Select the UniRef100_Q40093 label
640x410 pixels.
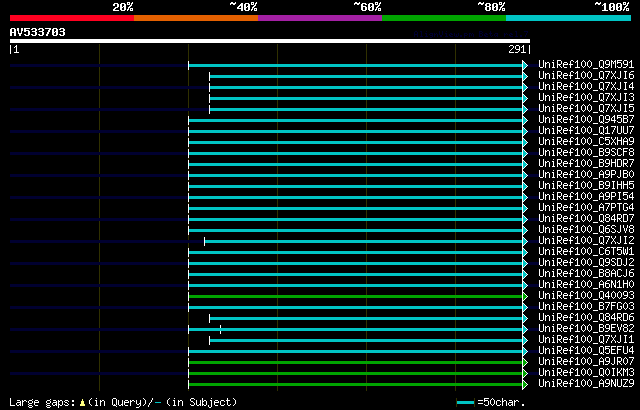pos(586,296)
